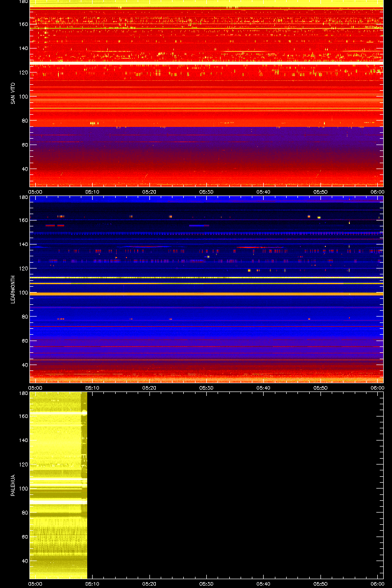Click 05:10 label under San Vito plot
Screen dimensions: 392x588
coord(93,192)
